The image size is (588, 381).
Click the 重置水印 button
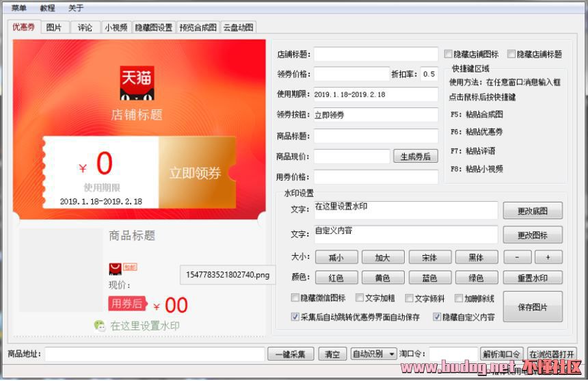tap(533, 278)
